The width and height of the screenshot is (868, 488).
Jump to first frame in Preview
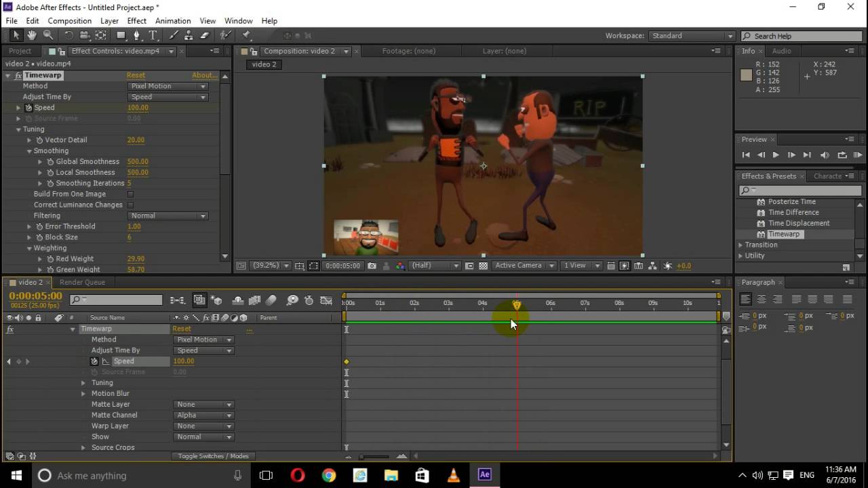(746, 155)
